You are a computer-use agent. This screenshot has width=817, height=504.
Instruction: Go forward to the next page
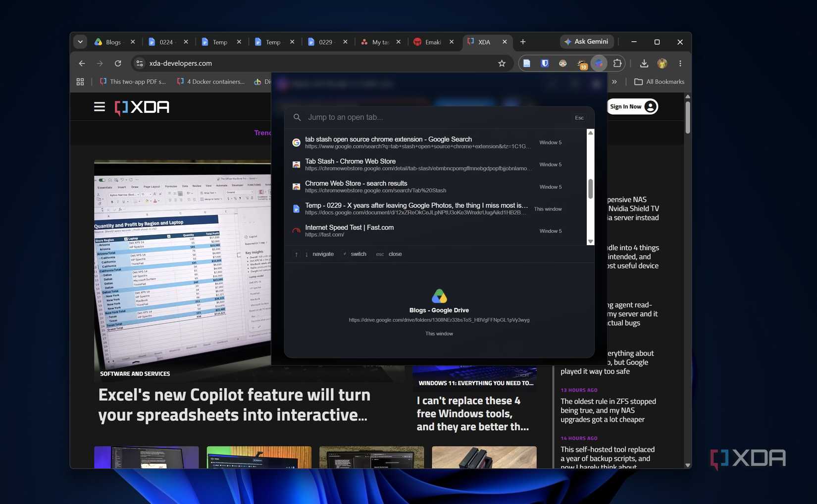coord(100,63)
